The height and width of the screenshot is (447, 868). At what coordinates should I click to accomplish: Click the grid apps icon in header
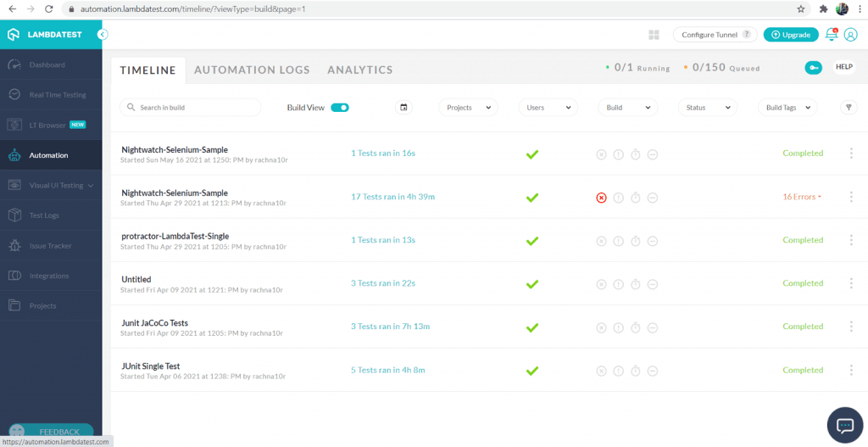coord(654,35)
